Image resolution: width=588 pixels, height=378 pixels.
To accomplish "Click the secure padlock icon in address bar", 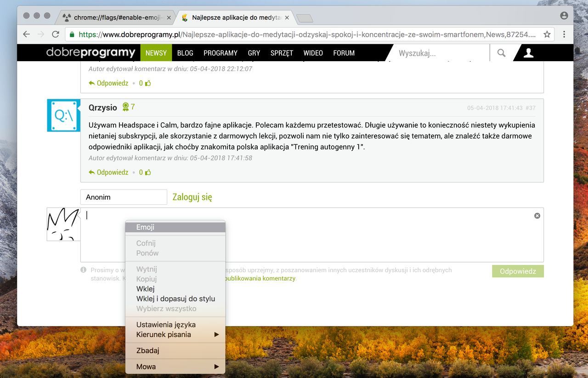I will [x=72, y=34].
